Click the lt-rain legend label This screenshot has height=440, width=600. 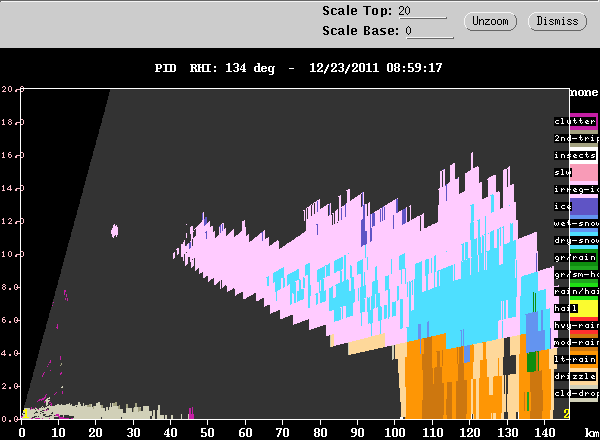[x=575, y=359]
